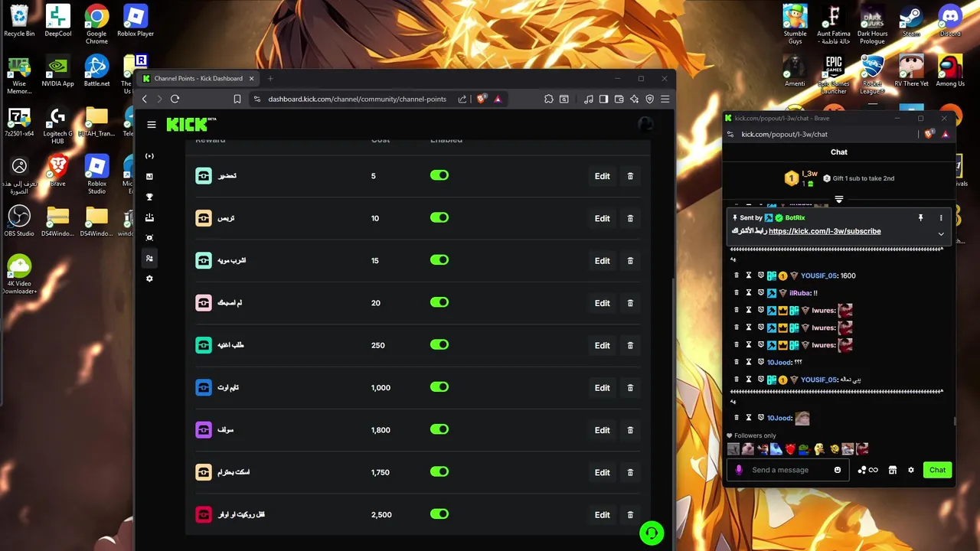Open profile avatar menu on Kick dashboard
The height and width of the screenshot is (551, 980).
(645, 125)
